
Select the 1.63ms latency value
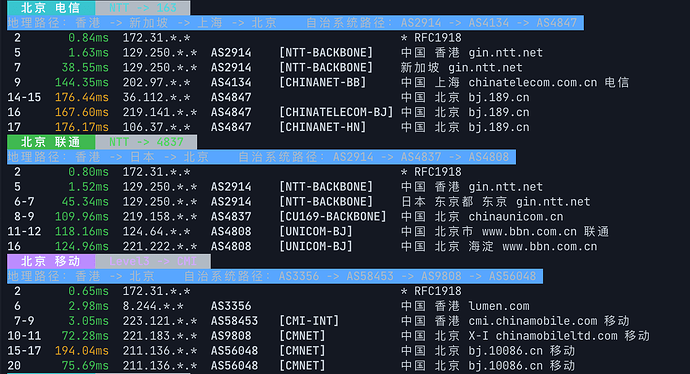[88, 53]
